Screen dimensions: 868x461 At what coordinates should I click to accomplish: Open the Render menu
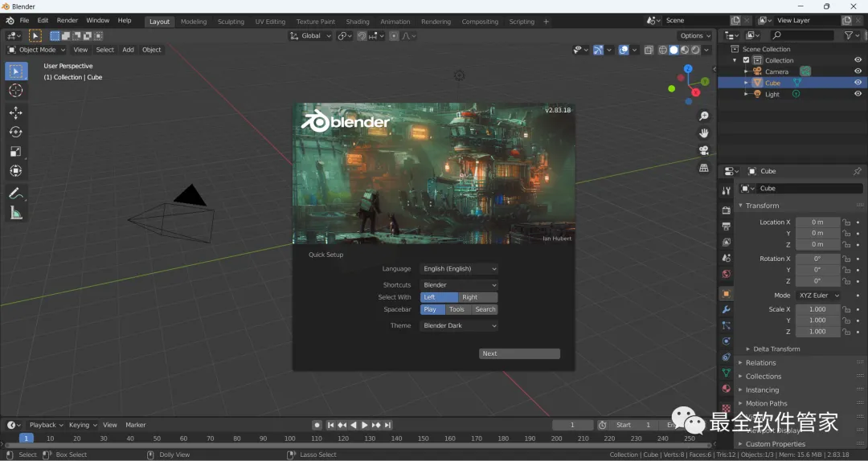68,20
